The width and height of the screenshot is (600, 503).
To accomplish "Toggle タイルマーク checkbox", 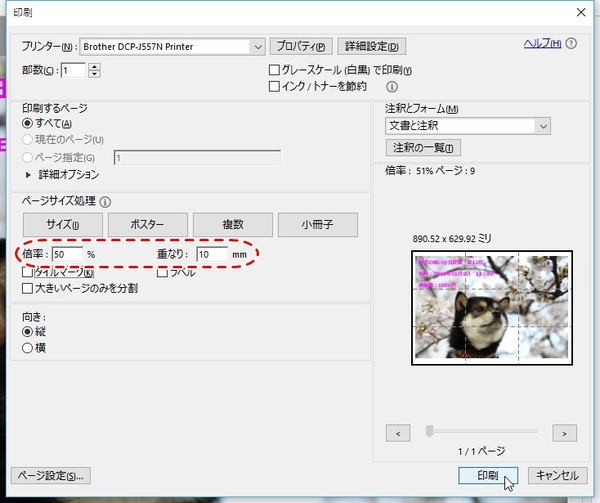I will pos(27,272).
